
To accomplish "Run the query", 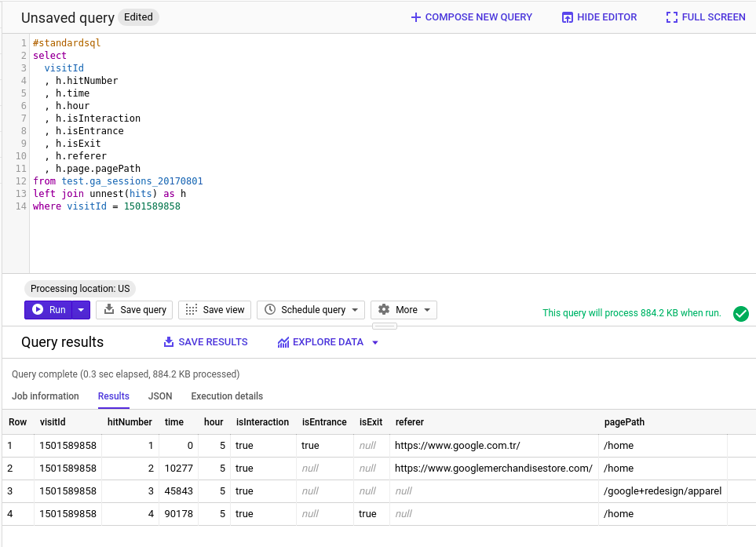I will 49,310.
